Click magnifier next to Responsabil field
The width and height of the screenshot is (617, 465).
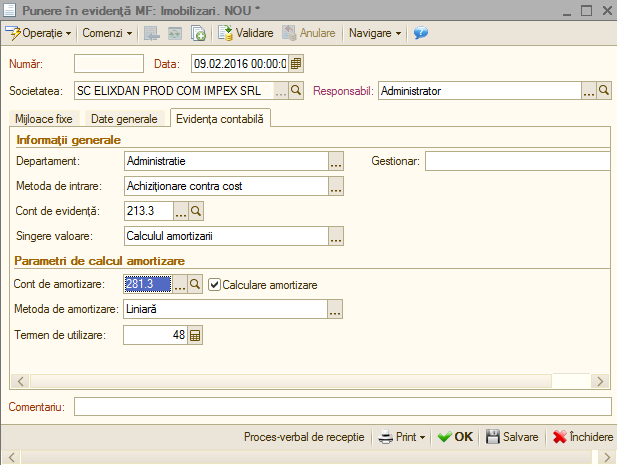coord(604,91)
